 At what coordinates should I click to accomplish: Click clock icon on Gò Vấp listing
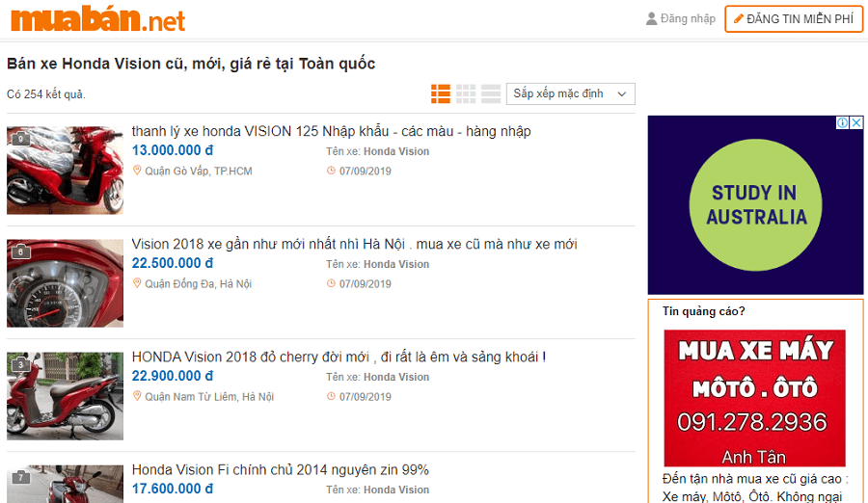(x=331, y=171)
